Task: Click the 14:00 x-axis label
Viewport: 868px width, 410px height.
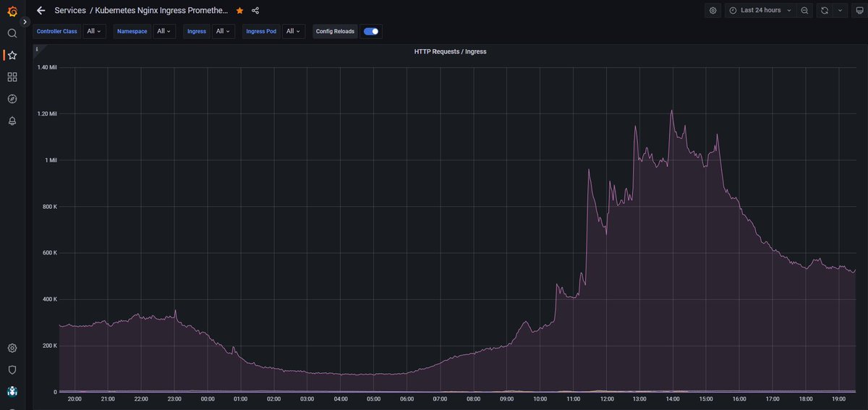Action: 673,398
